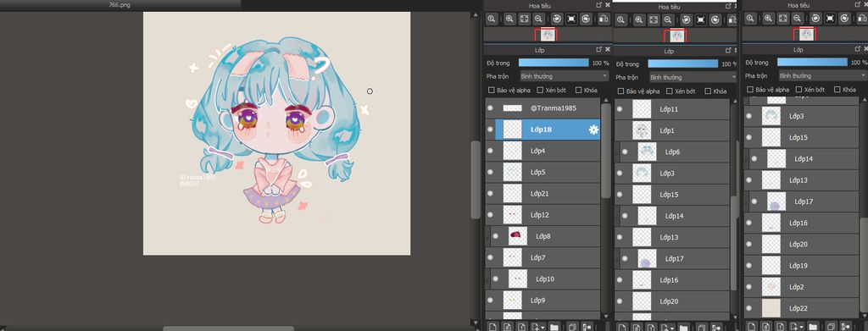The height and width of the screenshot is (331, 868).
Task: Adjust Độ trong opacity slider in left panel
Action: click(x=554, y=63)
